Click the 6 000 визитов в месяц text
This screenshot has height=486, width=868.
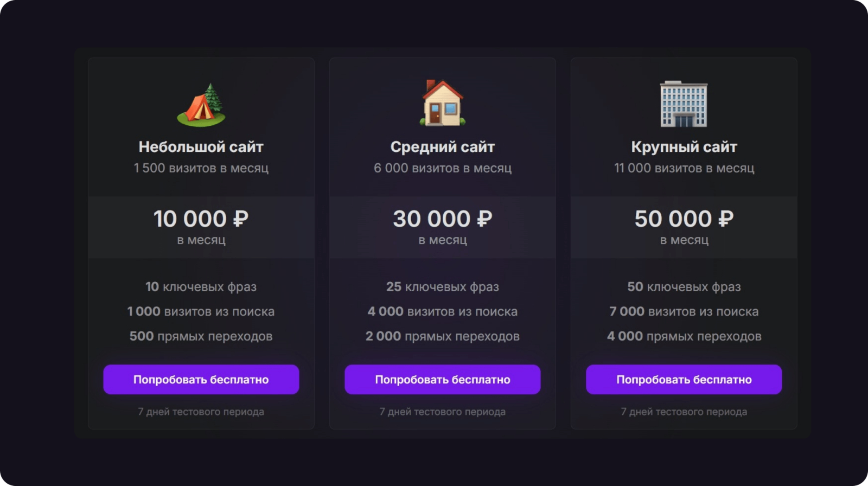tap(443, 168)
